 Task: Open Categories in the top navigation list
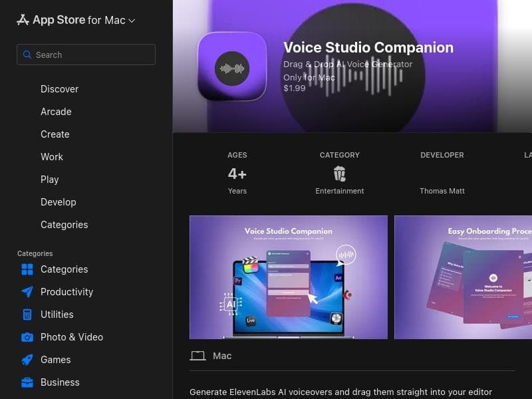pyautogui.click(x=64, y=225)
